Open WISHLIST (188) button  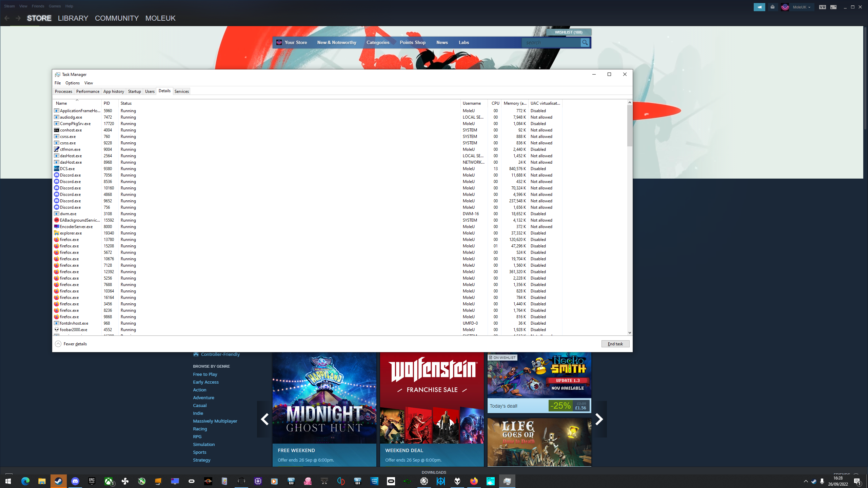569,32
